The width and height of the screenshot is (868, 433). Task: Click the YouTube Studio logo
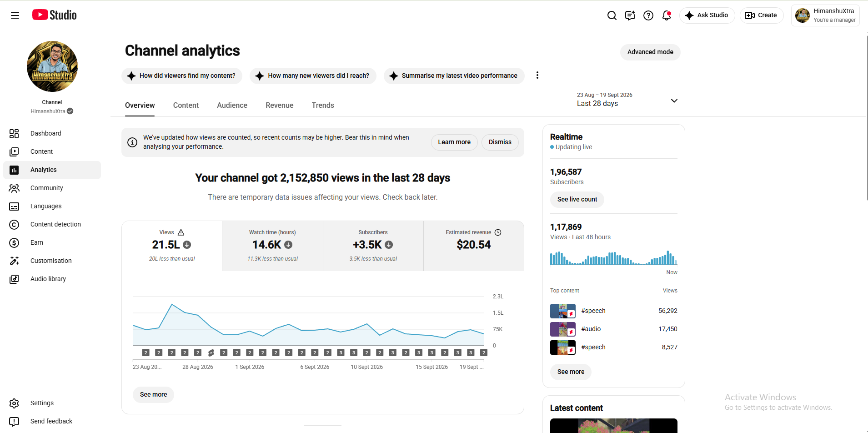point(55,15)
